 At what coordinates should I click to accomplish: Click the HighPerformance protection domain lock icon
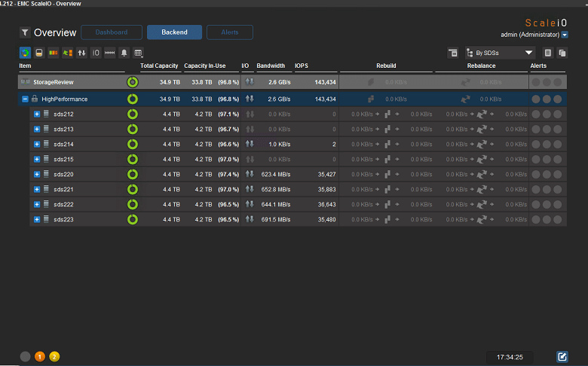[35, 99]
